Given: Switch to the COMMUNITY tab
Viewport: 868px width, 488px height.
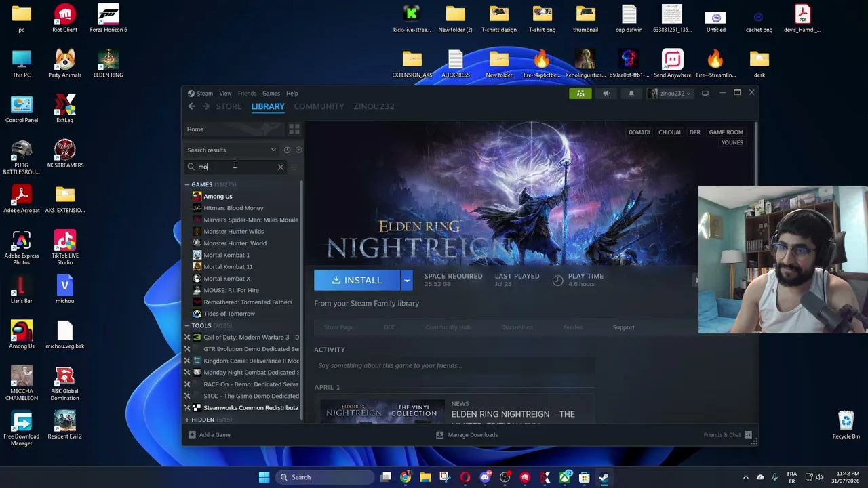Looking at the screenshot, I should coord(319,106).
